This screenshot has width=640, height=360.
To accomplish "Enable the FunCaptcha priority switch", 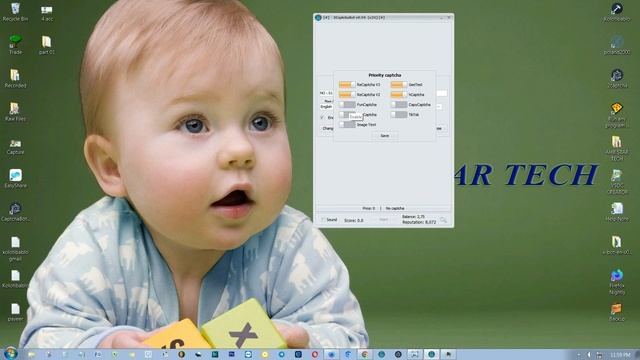I will [347, 104].
